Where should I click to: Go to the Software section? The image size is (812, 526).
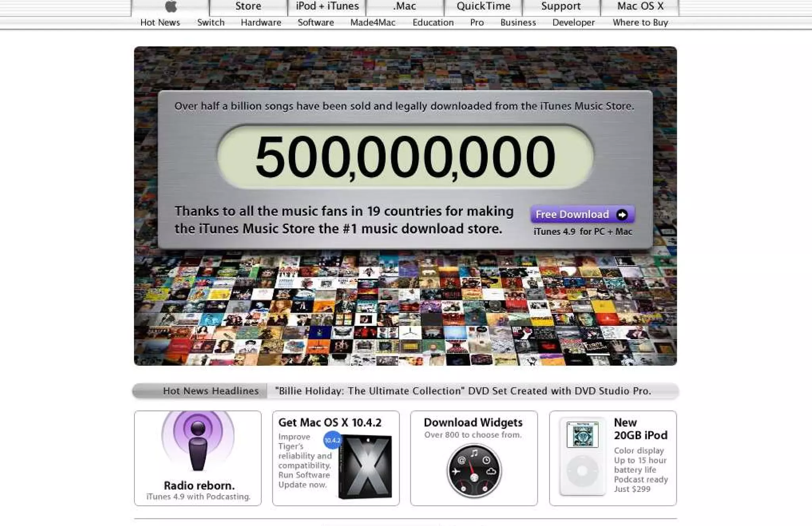[316, 23]
